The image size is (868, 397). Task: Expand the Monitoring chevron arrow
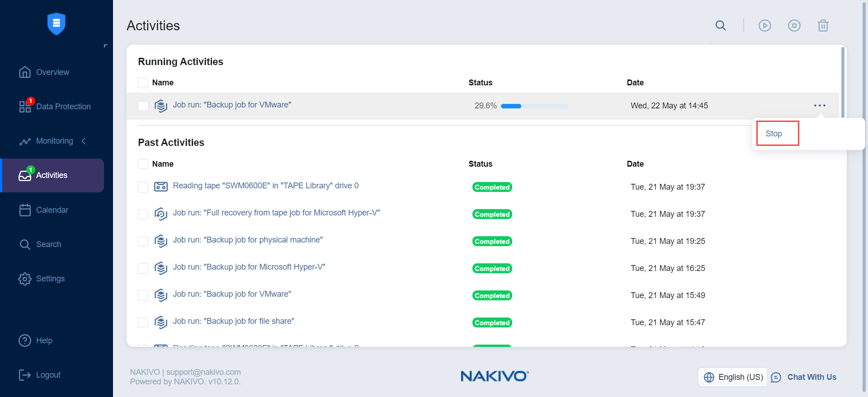[x=84, y=141]
